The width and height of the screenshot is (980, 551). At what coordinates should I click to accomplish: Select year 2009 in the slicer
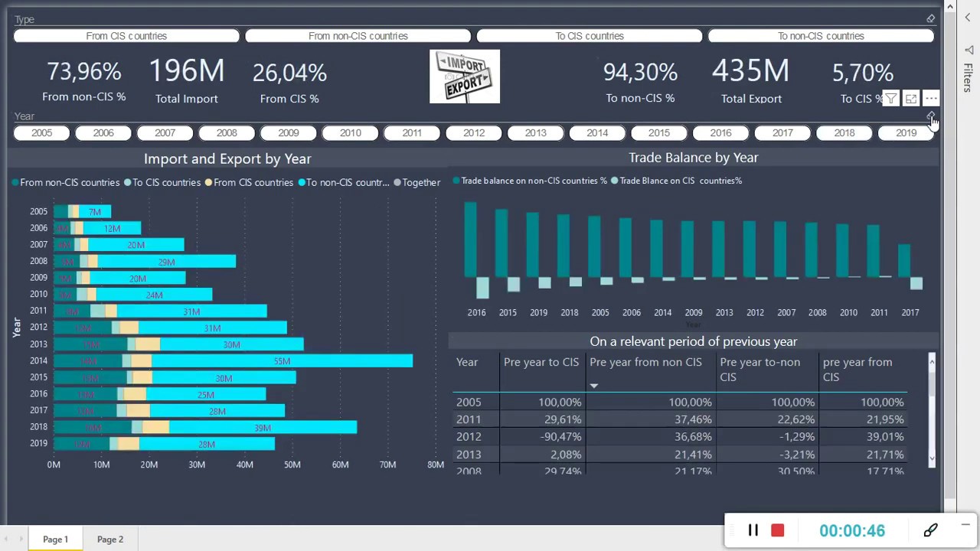(x=289, y=132)
